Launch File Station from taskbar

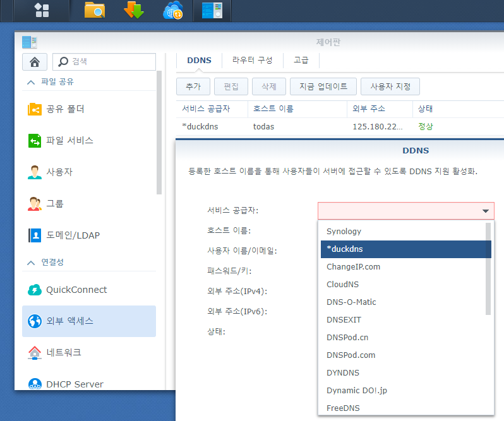pyautogui.click(x=95, y=10)
